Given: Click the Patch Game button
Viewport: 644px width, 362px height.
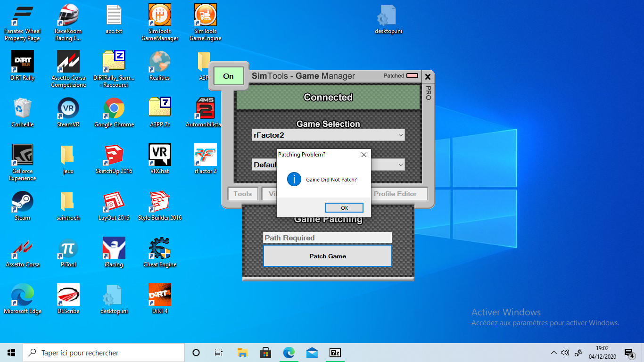Looking at the screenshot, I should tap(327, 256).
